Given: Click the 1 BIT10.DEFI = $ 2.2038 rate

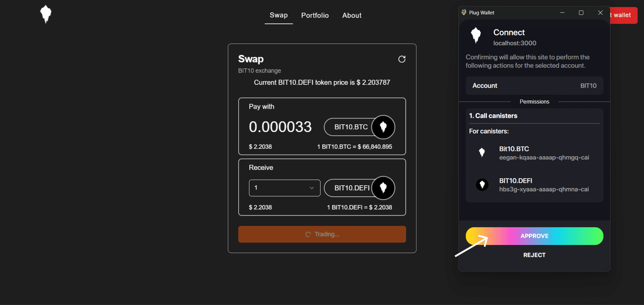Looking at the screenshot, I should click(x=359, y=207).
